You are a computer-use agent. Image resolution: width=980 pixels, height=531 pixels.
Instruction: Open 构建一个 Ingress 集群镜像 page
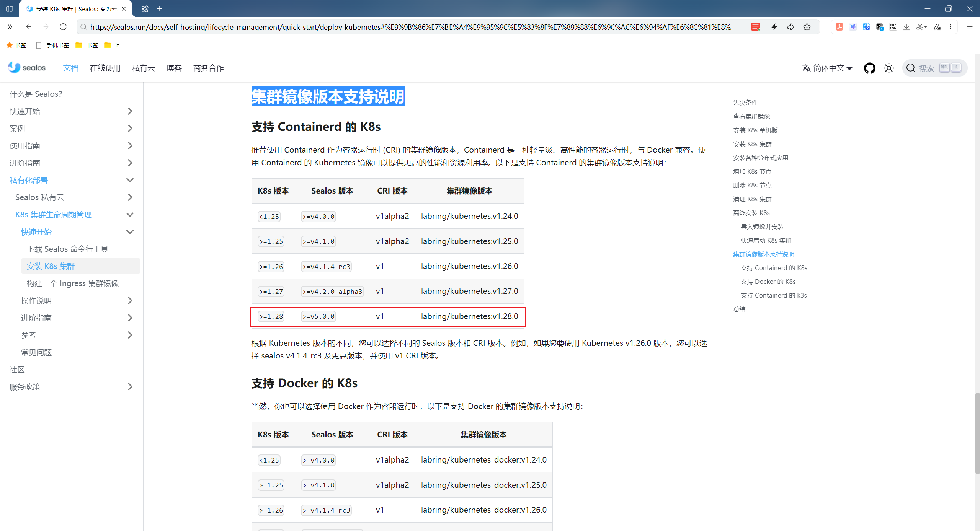pos(73,283)
